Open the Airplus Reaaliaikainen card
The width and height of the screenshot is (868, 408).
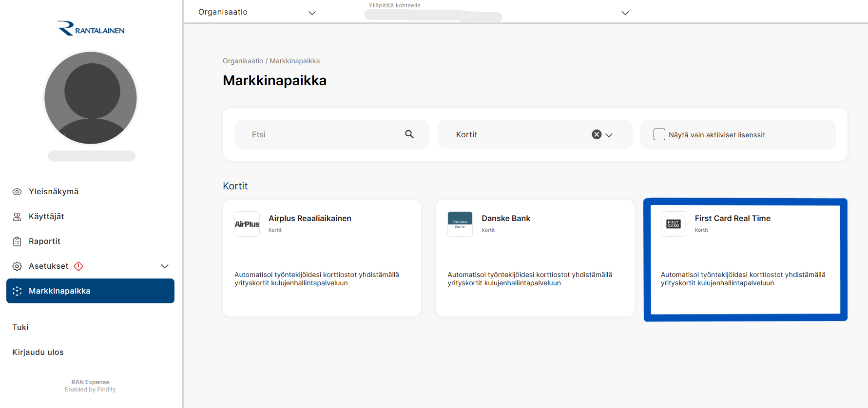(322, 258)
